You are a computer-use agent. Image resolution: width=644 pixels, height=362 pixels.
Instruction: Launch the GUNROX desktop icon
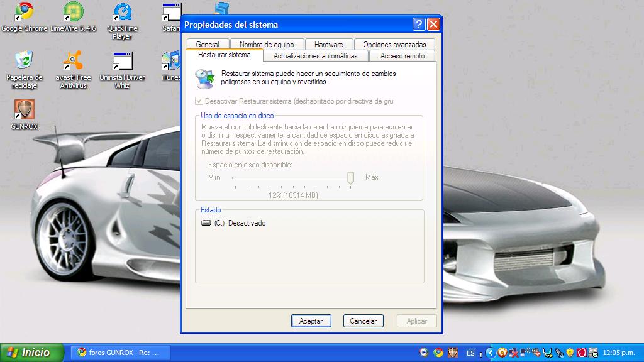(24, 110)
